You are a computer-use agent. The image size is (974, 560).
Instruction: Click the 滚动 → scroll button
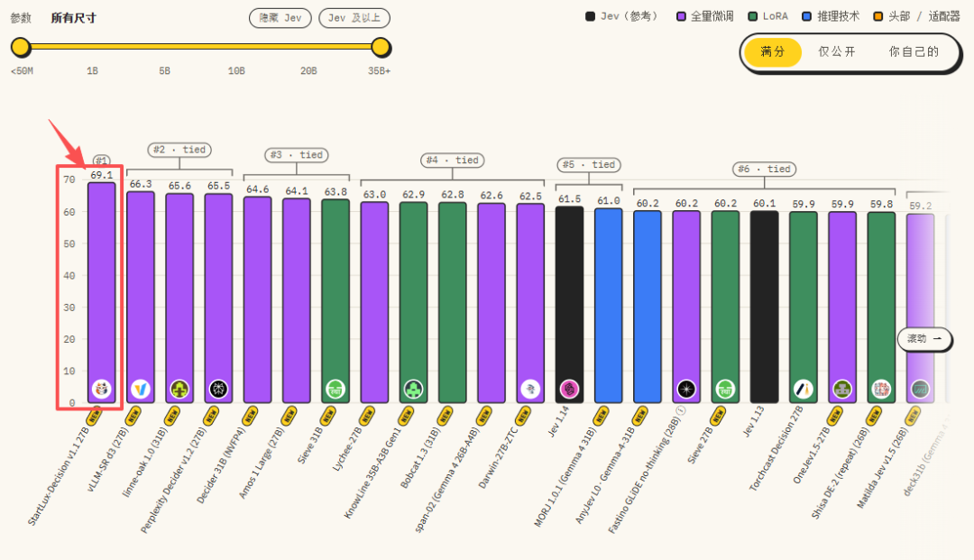924,338
